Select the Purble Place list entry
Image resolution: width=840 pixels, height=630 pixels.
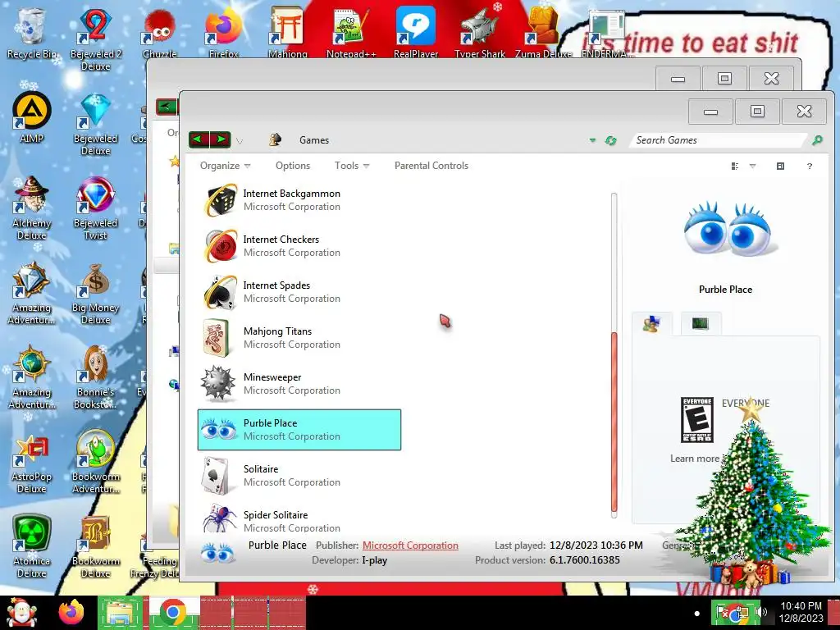299,430
